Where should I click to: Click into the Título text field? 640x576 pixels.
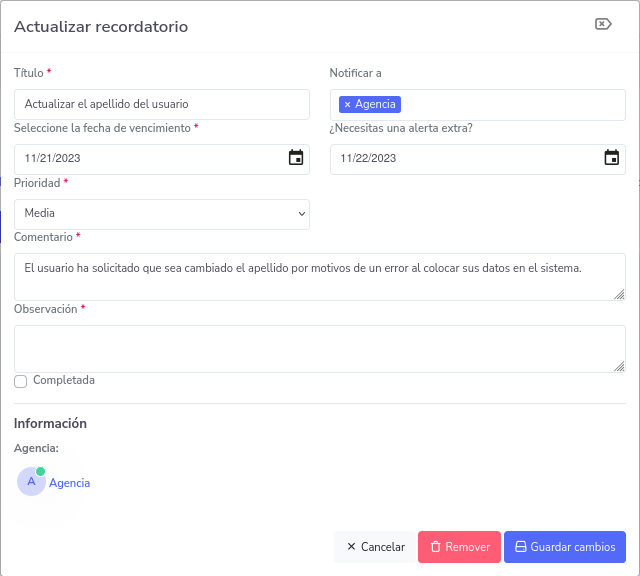point(162,104)
